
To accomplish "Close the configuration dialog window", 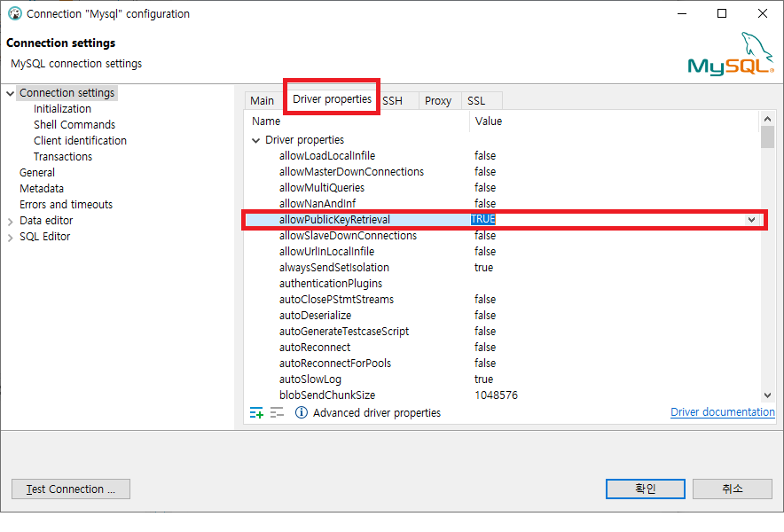I will tap(762, 13).
